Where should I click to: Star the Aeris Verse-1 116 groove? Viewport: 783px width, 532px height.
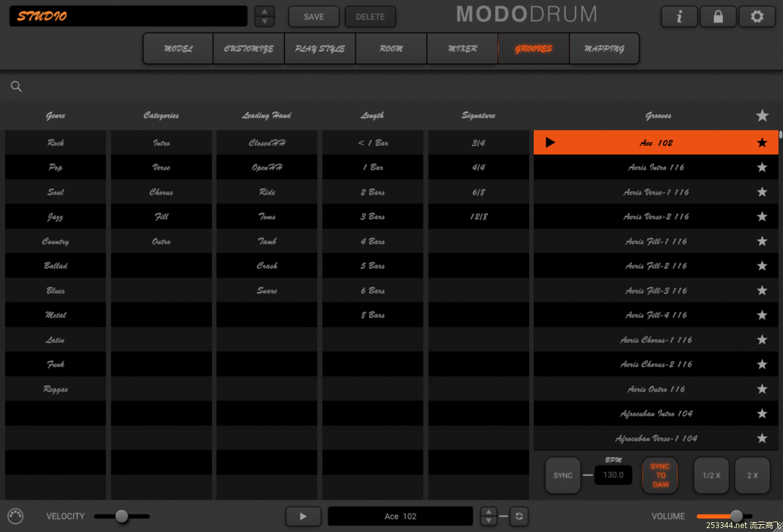762,192
